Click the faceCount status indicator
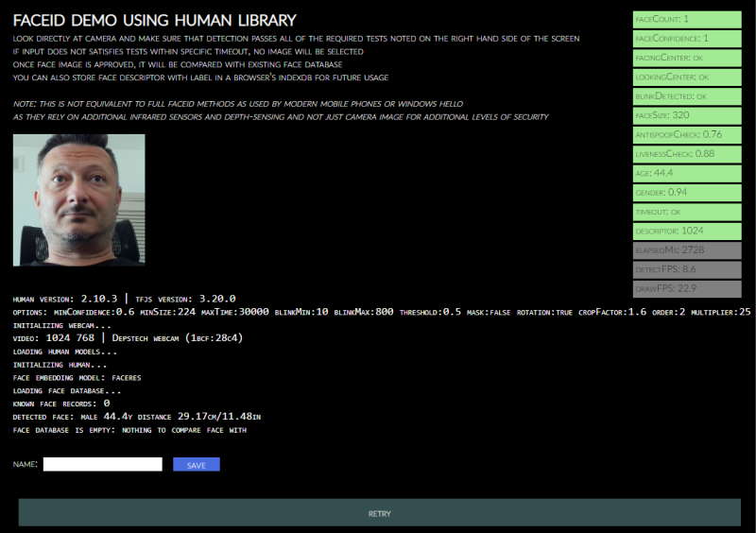Screen dimensions: 756x533 (687, 19)
